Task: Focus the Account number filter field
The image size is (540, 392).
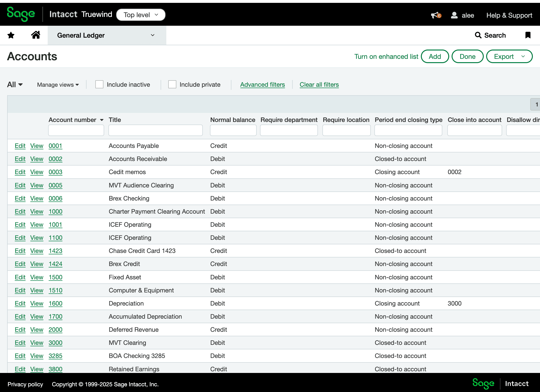Action: coord(76,130)
